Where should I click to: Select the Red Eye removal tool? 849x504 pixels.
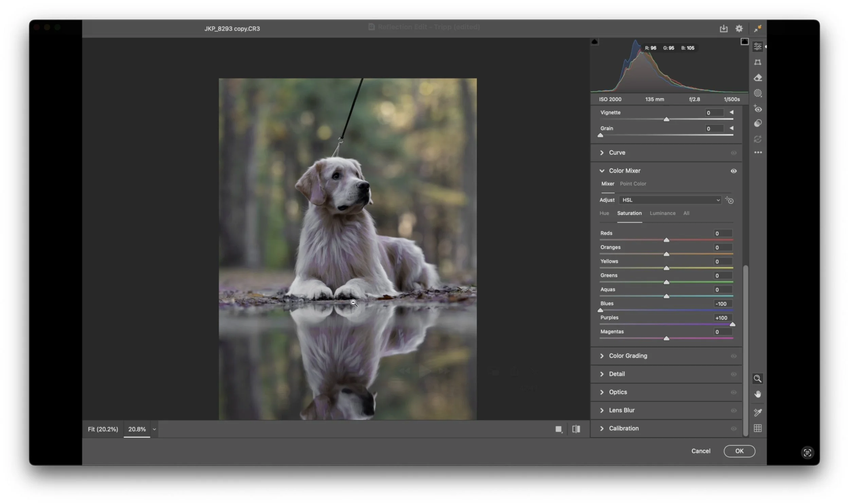coord(757,109)
